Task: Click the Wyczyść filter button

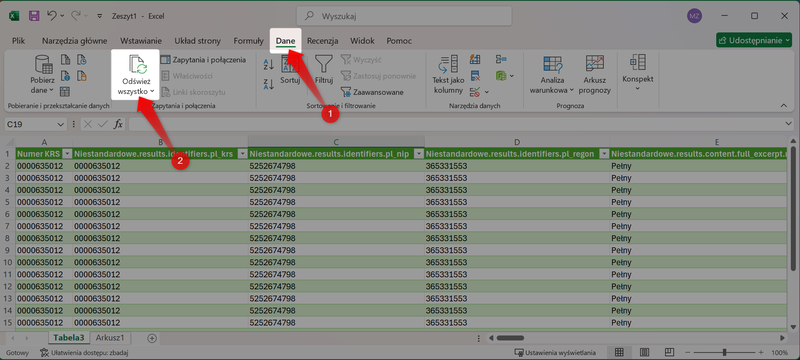Action: pos(361,60)
